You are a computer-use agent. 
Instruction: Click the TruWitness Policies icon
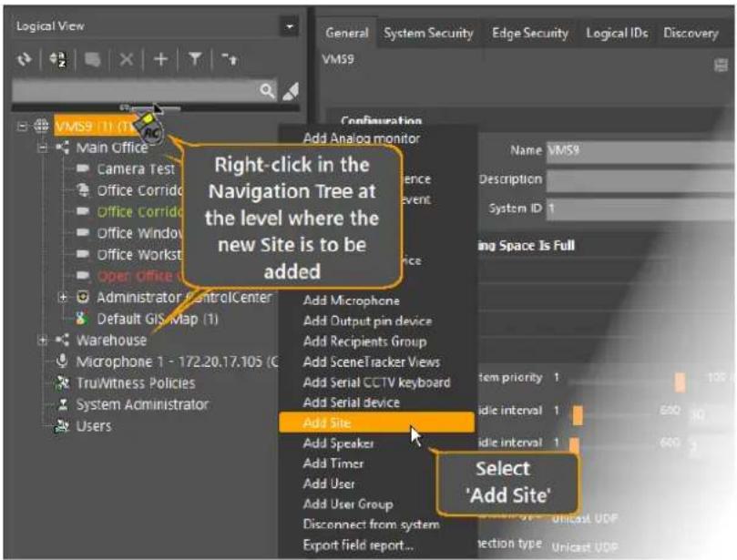(x=62, y=382)
